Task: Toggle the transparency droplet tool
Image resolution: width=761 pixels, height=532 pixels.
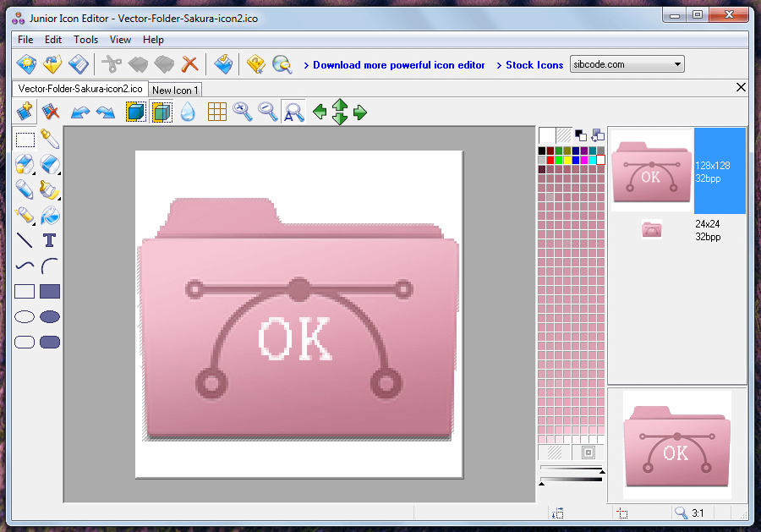Action: coord(188,111)
